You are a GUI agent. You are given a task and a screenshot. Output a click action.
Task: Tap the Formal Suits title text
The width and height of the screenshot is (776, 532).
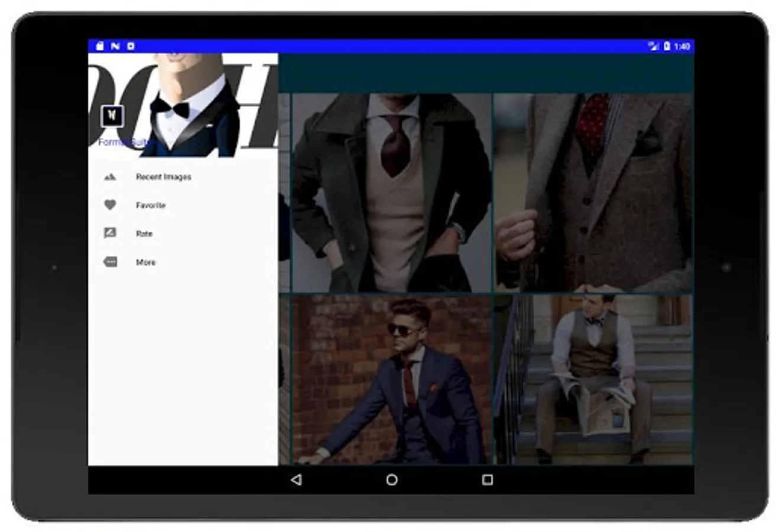(x=126, y=142)
